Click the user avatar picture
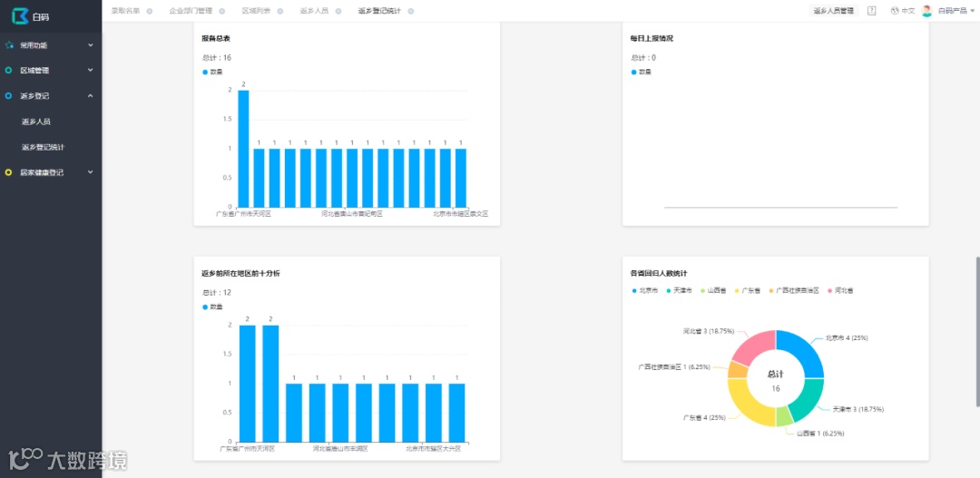This screenshot has height=478, width=980. [926, 11]
